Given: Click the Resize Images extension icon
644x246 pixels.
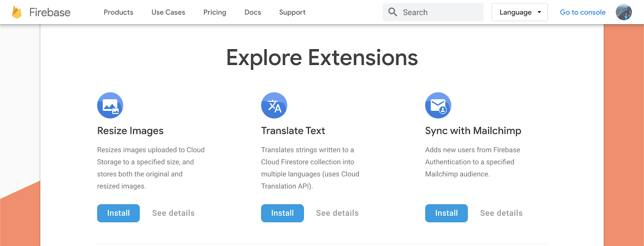Looking at the screenshot, I should (110, 105).
